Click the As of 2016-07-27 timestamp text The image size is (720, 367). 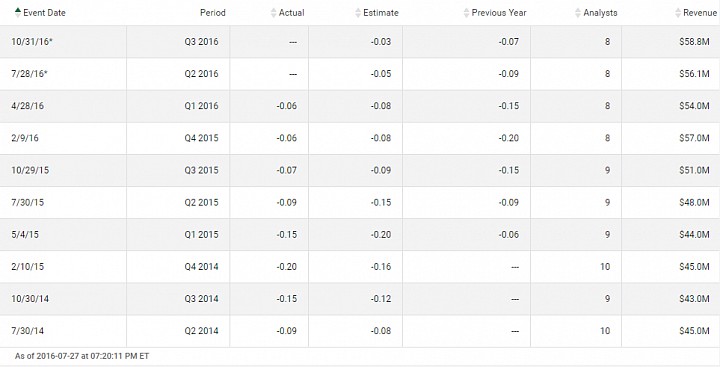(82, 356)
